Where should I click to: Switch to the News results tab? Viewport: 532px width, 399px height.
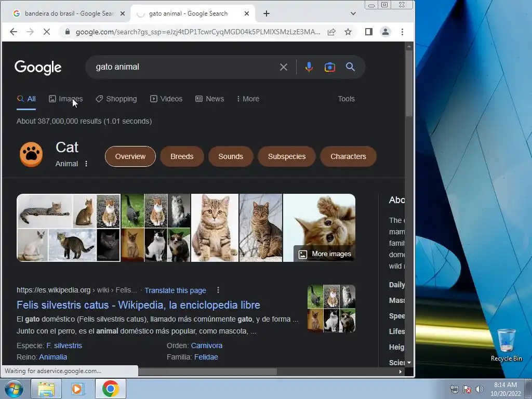click(x=210, y=99)
